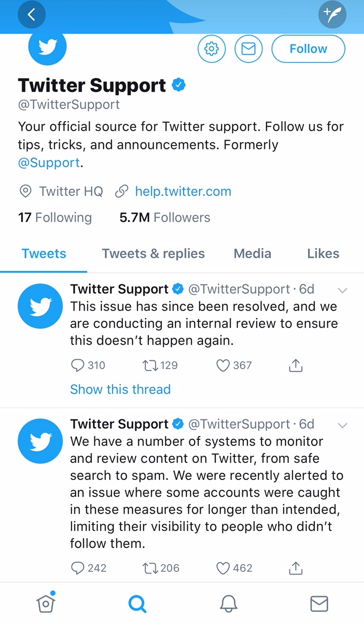Open the help.twitter.com link
The height and width of the screenshot is (625, 364).
[183, 191]
